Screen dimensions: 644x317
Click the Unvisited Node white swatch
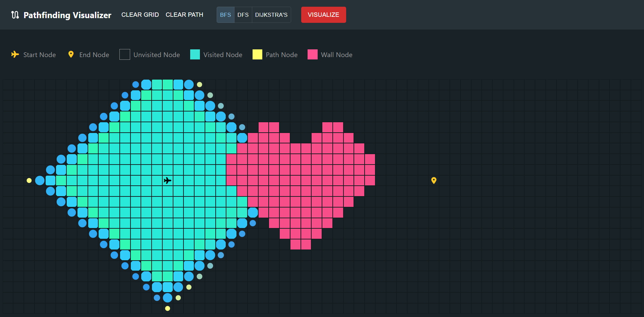point(124,54)
